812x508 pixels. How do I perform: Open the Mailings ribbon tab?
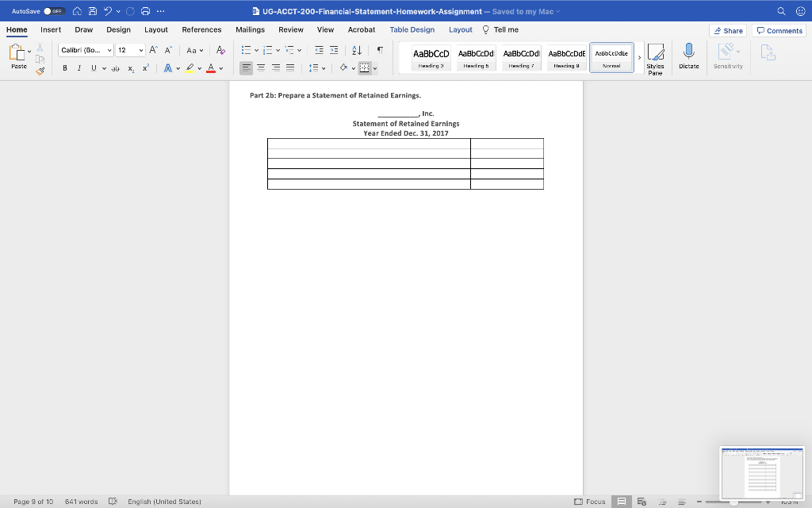point(250,29)
